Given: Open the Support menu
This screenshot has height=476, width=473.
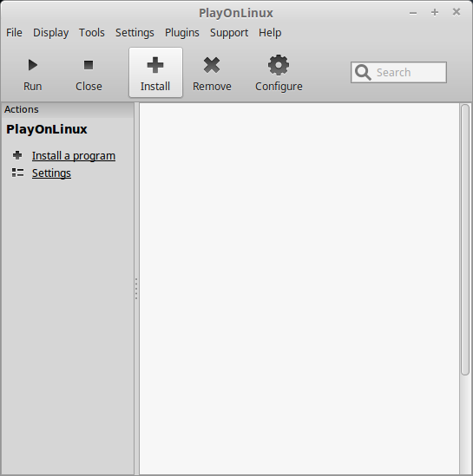Looking at the screenshot, I should [229, 32].
